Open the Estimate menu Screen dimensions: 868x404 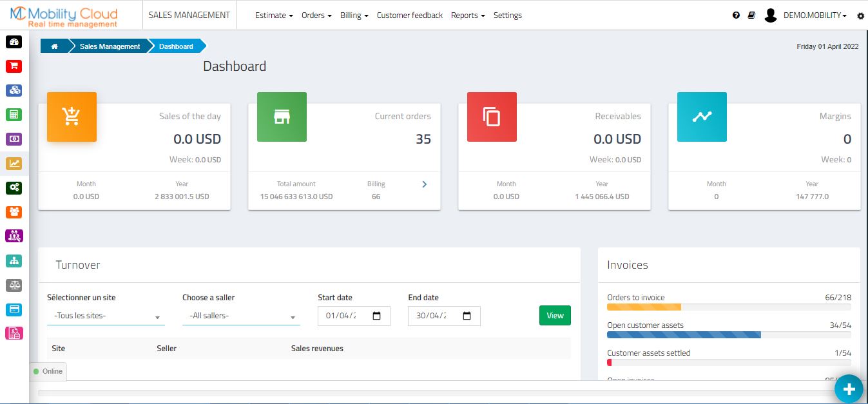274,15
